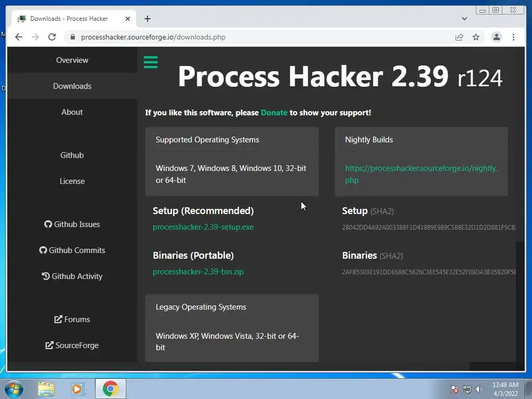Open the About sidebar page
This screenshot has height=399, width=532.
pyautogui.click(x=72, y=112)
